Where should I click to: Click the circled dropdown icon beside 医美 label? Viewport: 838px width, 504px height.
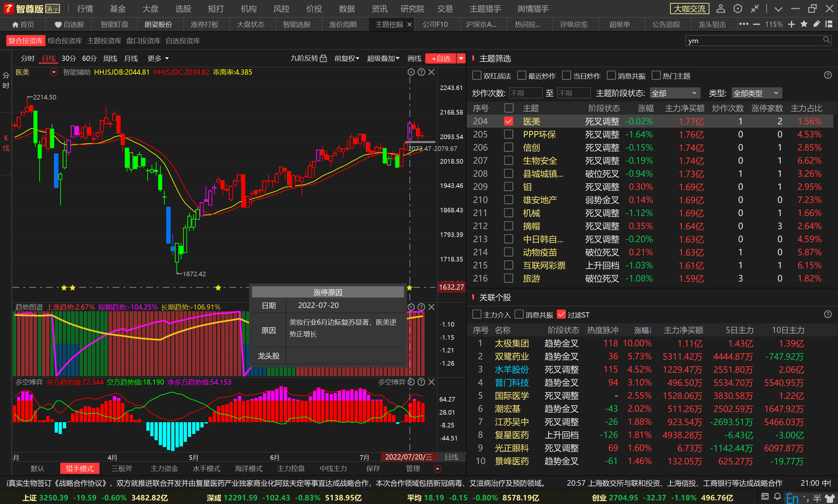54,72
